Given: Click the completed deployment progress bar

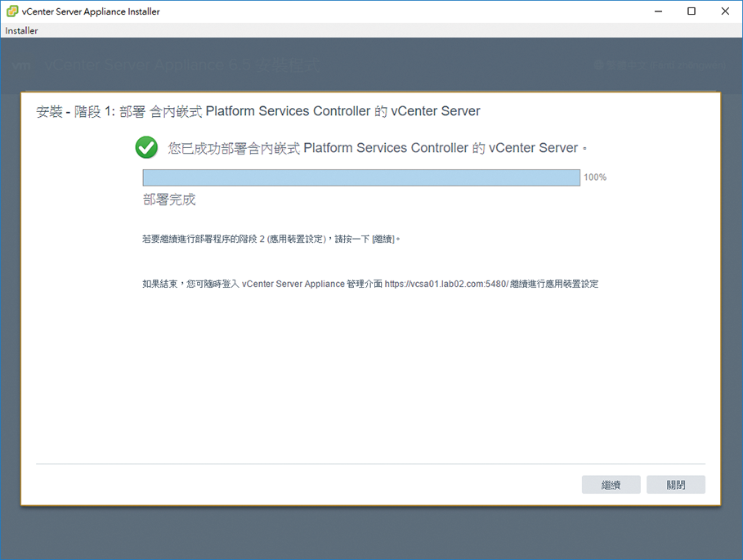Looking at the screenshot, I should click(361, 177).
